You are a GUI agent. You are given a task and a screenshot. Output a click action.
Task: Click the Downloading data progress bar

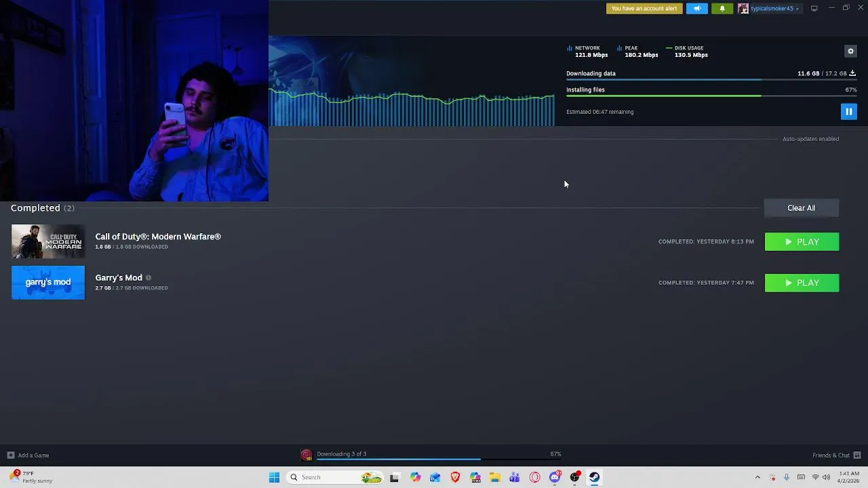click(711, 80)
